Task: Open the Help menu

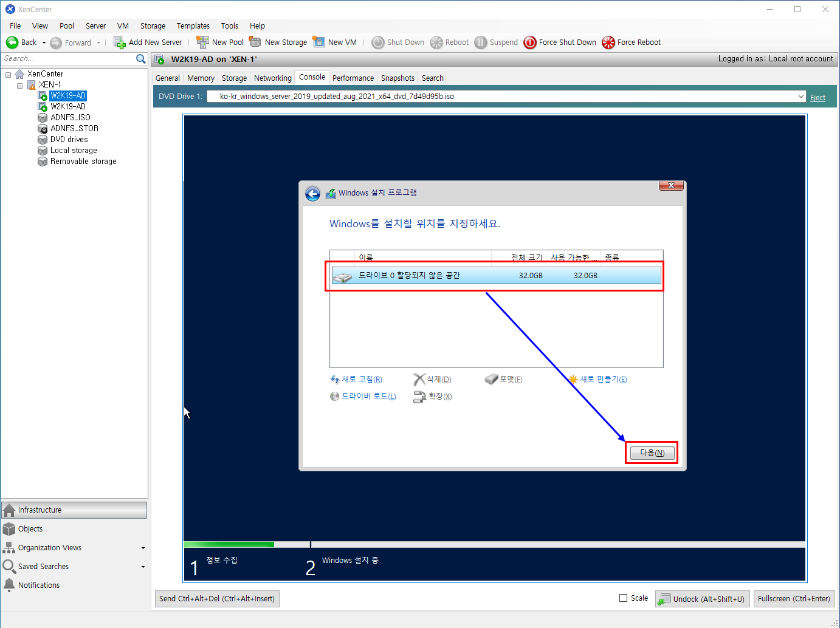Action: click(258, 26)
